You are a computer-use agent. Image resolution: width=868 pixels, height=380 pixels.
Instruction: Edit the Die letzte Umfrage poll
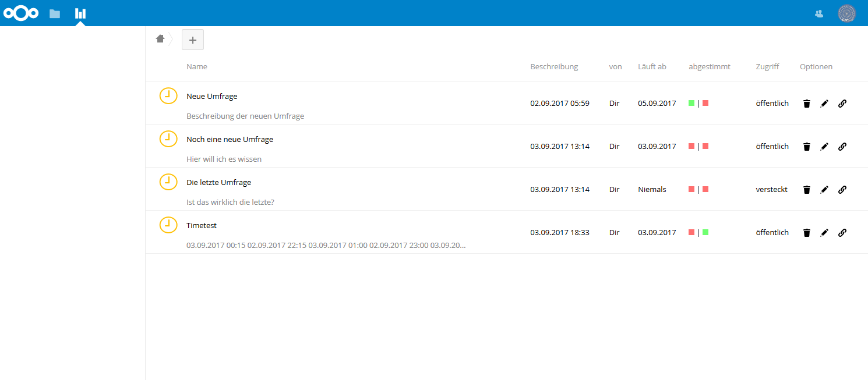tap(824, 190)
